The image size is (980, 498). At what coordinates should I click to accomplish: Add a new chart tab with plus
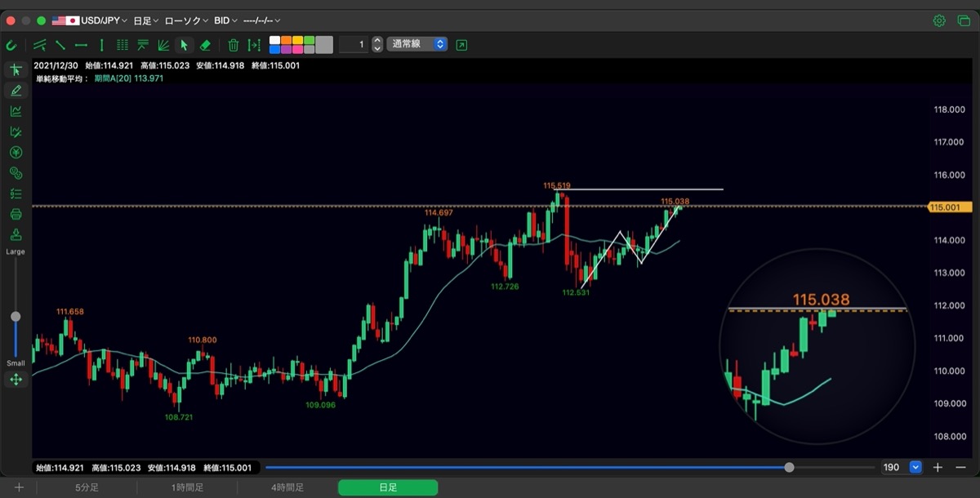(19, 487)
